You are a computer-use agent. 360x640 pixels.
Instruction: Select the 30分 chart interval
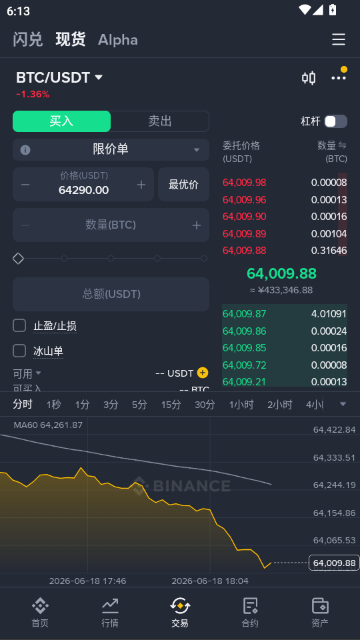[x=204, y=404]
